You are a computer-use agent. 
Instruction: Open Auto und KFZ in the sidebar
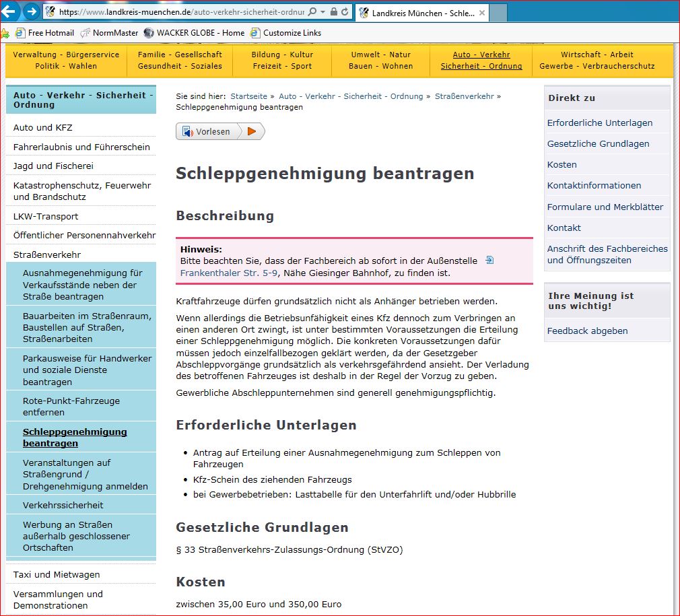point(43,127)
